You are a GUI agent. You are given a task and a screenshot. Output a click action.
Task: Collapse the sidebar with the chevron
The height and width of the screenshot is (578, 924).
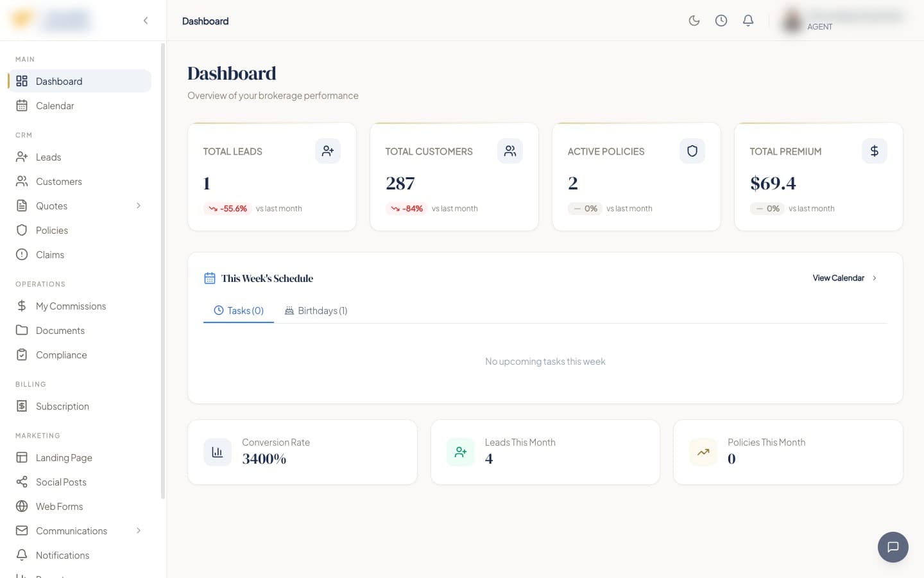(x=146, y=21)
